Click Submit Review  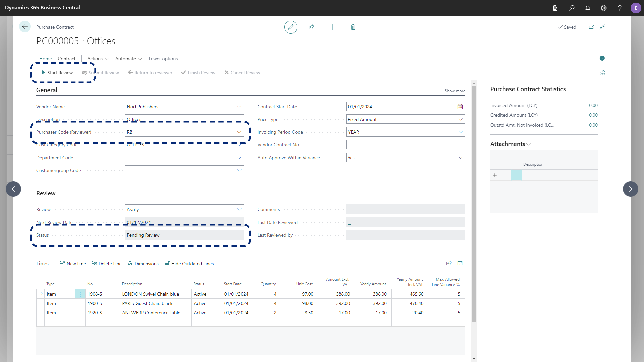[101, 73]
